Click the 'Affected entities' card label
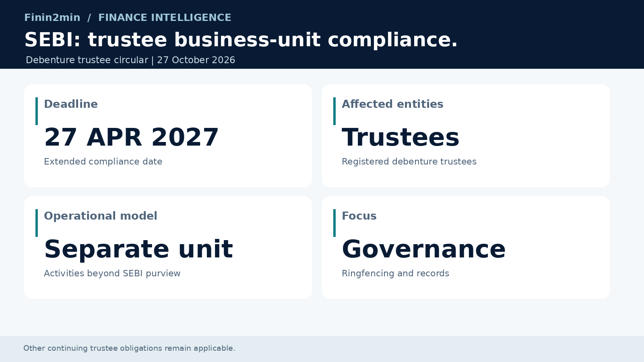644x362 pixels. (392, 104)
